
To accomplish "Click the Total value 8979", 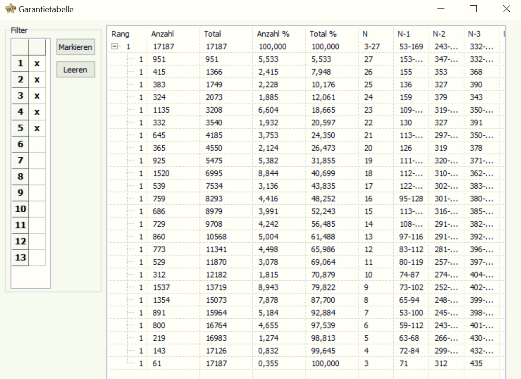I will [x=214, y=211].
